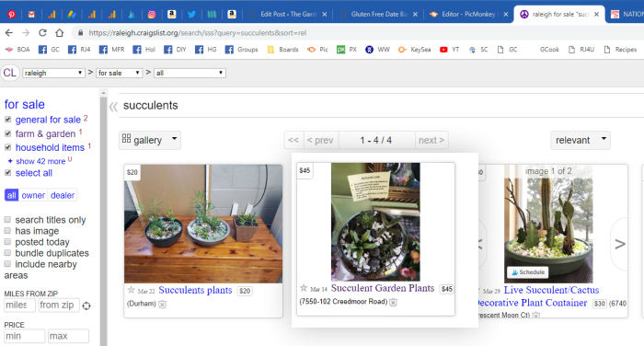Check include nearby areas

tap(7, 264)
